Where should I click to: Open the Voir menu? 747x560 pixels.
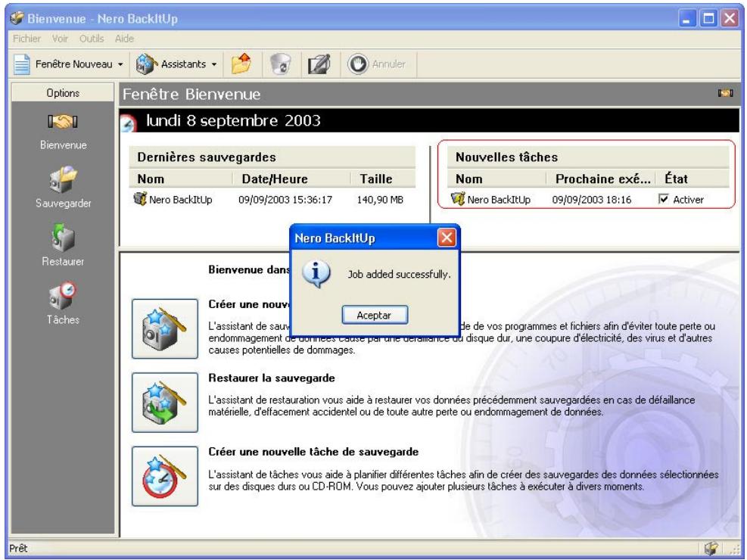click(60, 39)
